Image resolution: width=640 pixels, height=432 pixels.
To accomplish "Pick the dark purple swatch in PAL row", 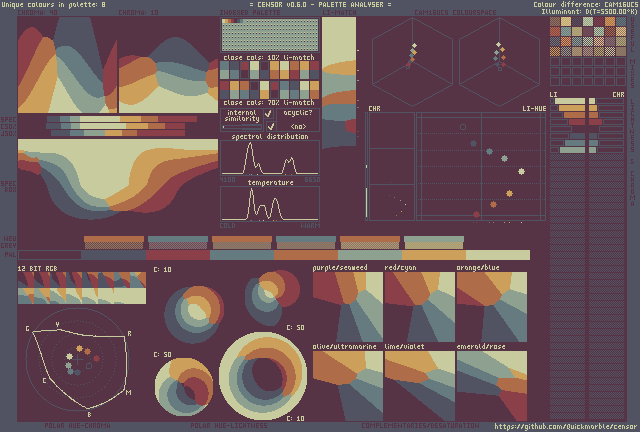I will (50, 255).
